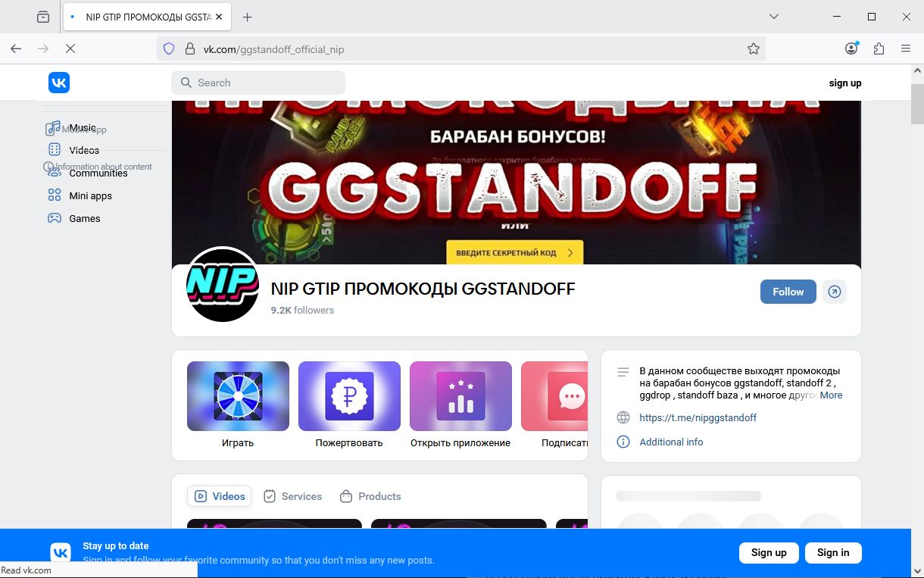Click the tracking protection shield icon
924x578 pixels.
point(169,48)
